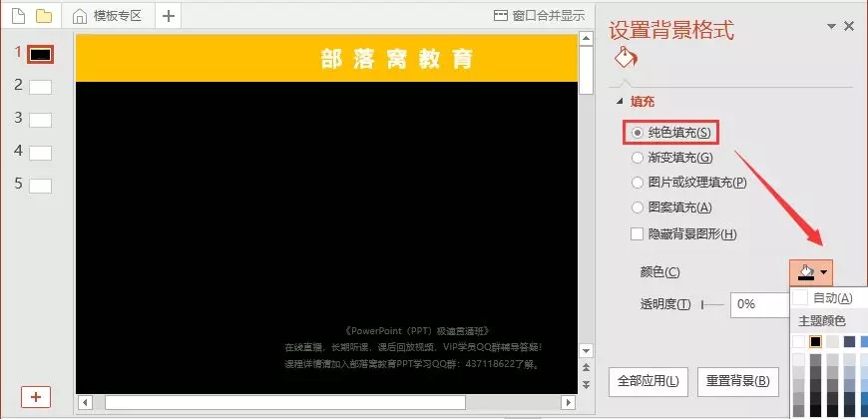Open a new tab with plus icon
The width and height of the screenshot is (868, 419).
click(169, 16)
